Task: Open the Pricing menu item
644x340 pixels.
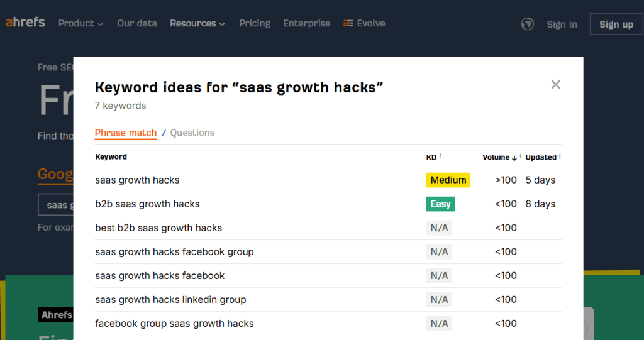Action: [x=255, y=23]
